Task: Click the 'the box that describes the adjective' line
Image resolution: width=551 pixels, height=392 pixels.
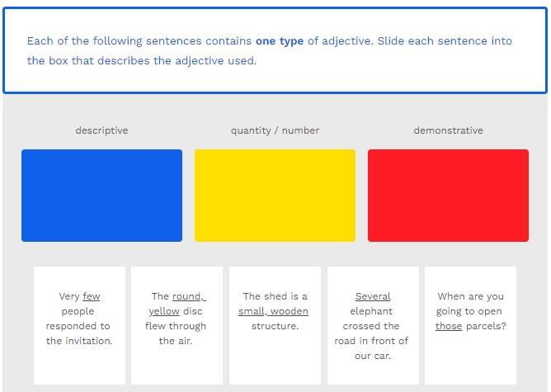Action: click(142, 61)
